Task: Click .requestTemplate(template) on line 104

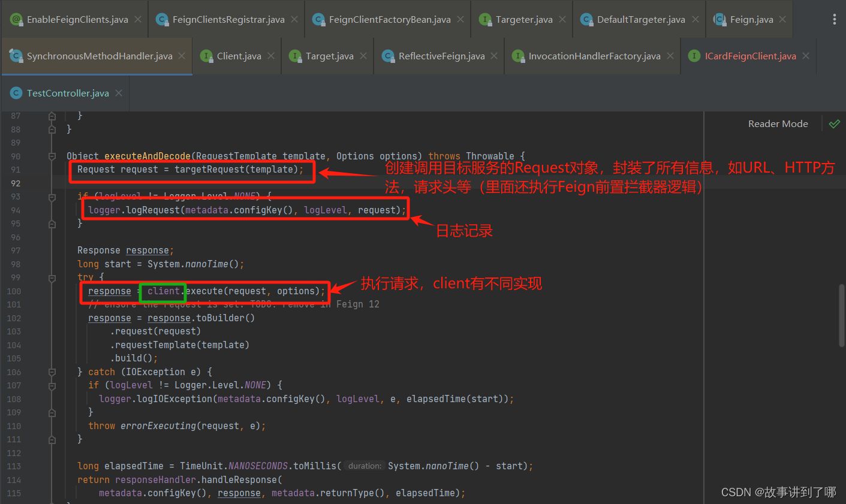Action: pyautogui.click(x=180, y=345)
